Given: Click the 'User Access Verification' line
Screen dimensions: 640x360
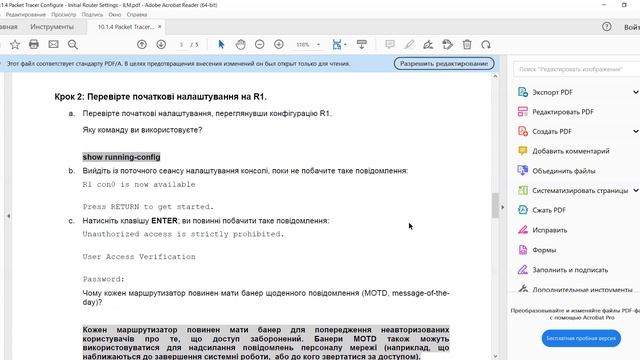Looking at the screenshot, I should click(x=139, y=257).
